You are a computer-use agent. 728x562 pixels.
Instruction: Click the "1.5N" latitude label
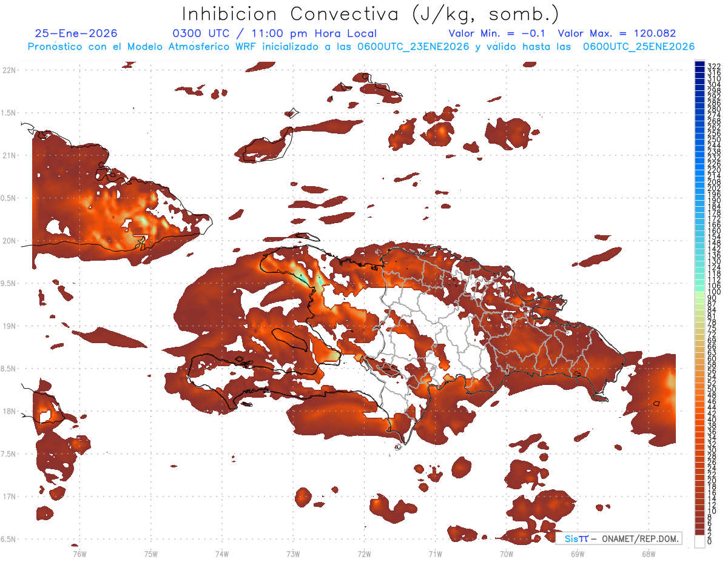coord(9,113)
